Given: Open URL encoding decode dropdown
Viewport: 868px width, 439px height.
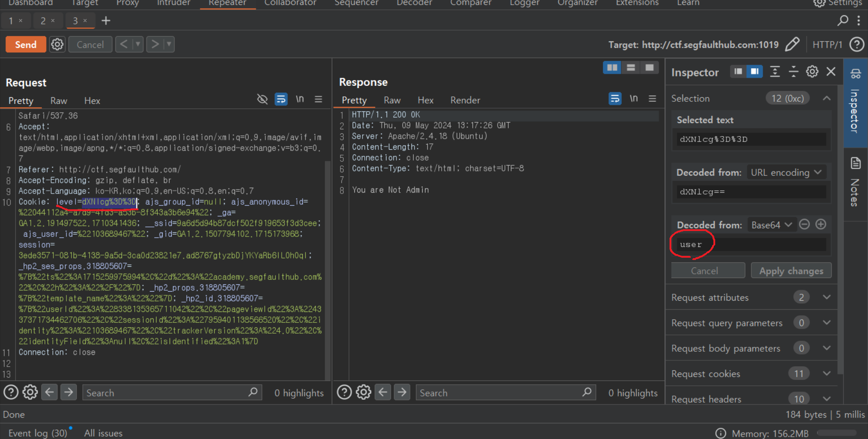Looking at the screenshot, I should [x=786, y=172].
